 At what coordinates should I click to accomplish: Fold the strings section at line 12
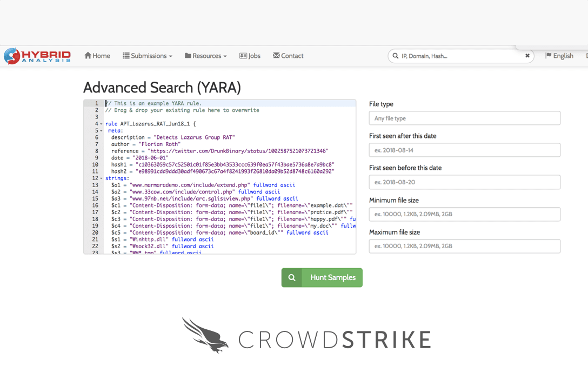101,178
